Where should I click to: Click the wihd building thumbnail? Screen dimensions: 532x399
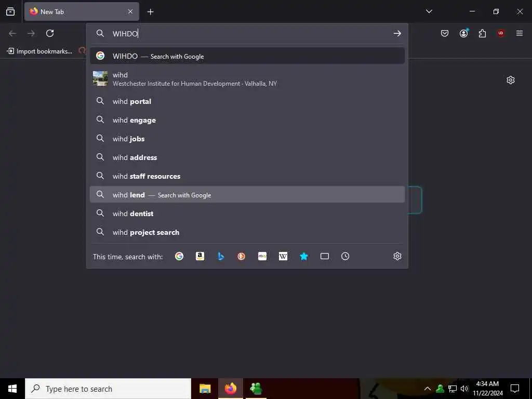(100, 78)
